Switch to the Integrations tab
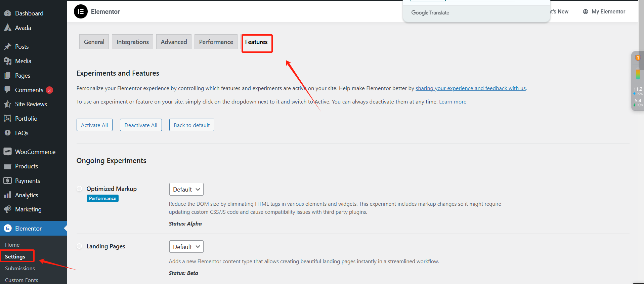Viewport: 644px width, 284px height. pyautogui.click(x=132, y=42)
